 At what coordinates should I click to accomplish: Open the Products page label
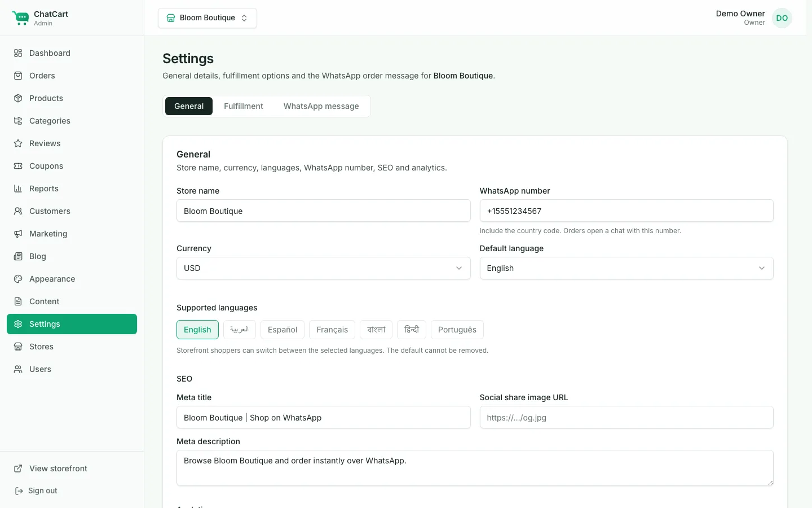point(46,98)
